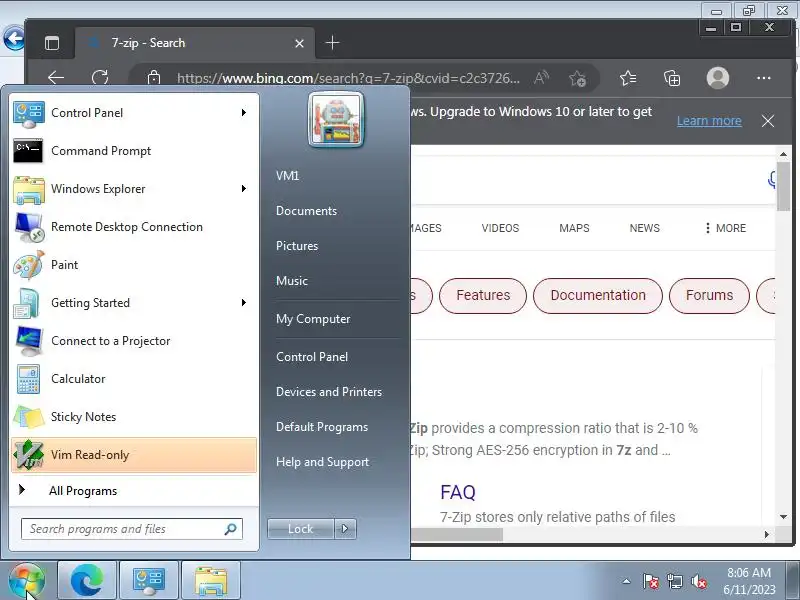Image resolution: width=800 pixels, height=600 pixels.
Task: Add this page to favorites with the star icon
Action: (x=578, y=79)
